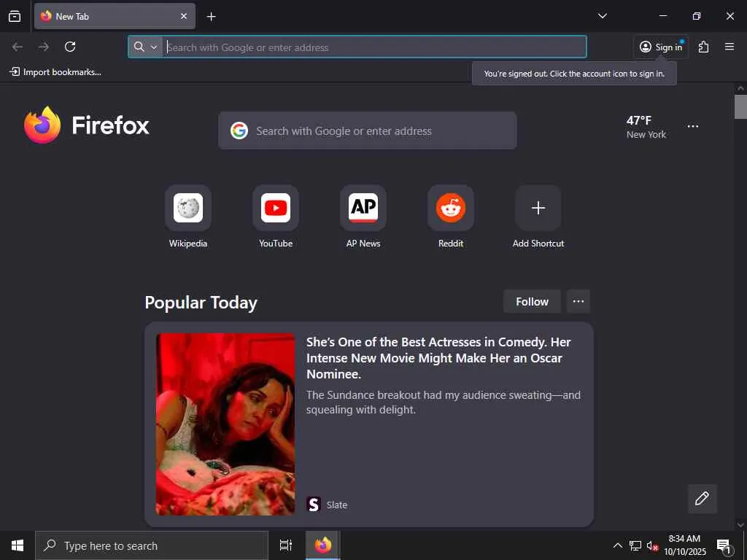Open the Windows Start menu
Screen dimensions: 747x560
click(x=18, y=545)
